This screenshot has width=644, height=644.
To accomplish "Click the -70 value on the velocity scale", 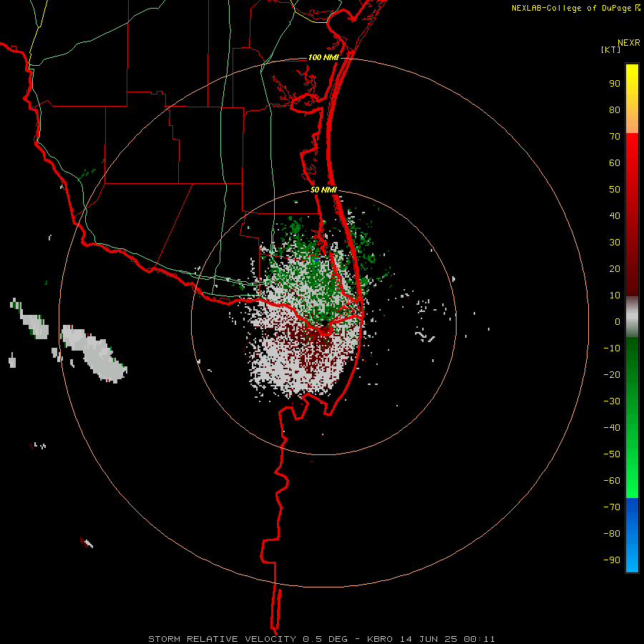I will tap(612, 507).
